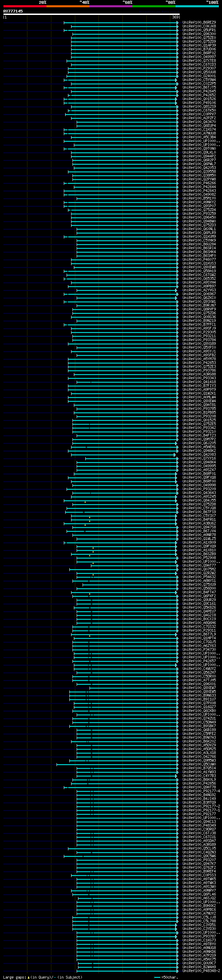Select hit label UniRef100_Q01526
The height and width of the screenshot is (980, 222).
tap(199, 99)
